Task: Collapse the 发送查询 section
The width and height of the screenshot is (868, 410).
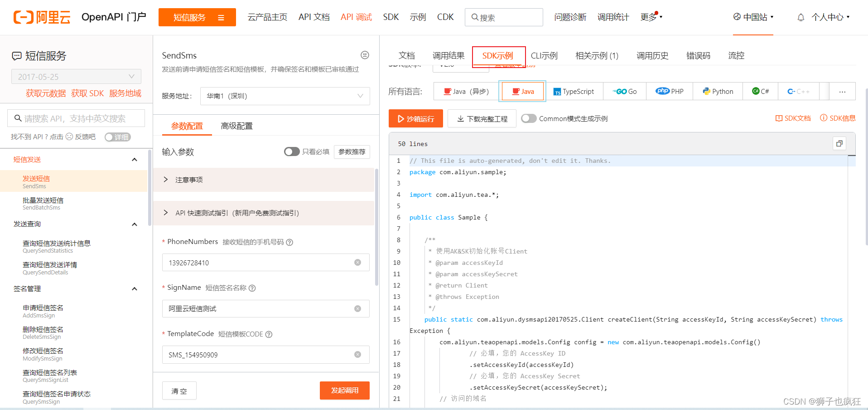Action: (x=134, y=224)
